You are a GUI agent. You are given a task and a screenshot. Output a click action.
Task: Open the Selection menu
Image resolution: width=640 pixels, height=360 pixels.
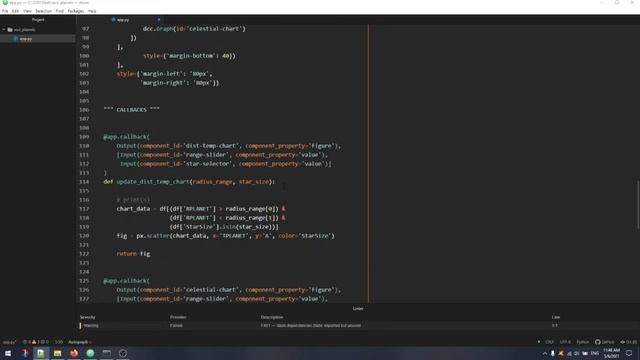pos(43,11)
